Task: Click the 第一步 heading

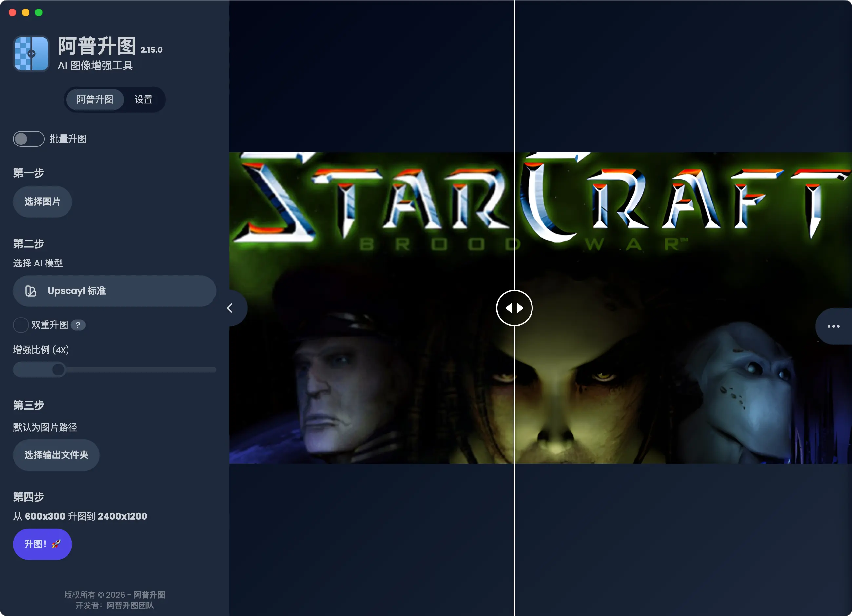Action: (29, 173)
